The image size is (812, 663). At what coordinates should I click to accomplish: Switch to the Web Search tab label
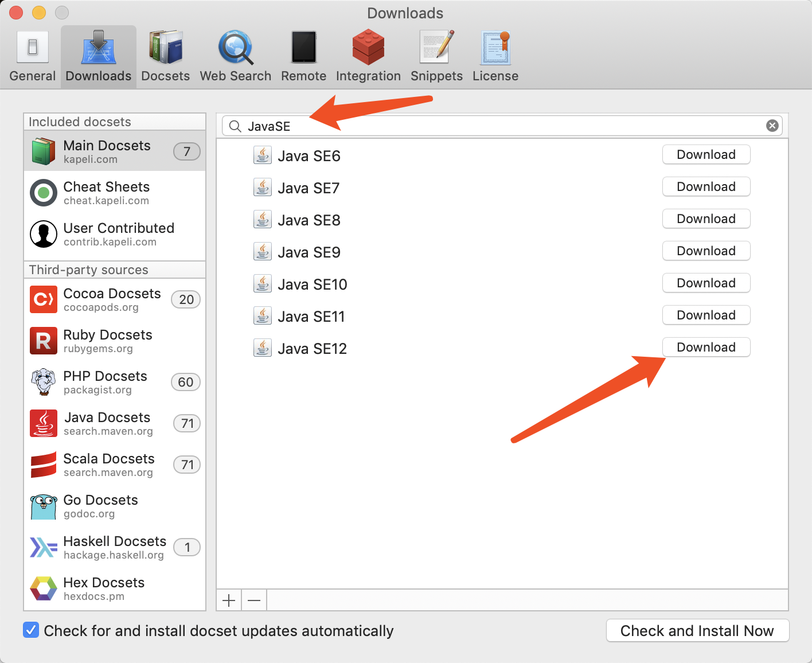236,76
